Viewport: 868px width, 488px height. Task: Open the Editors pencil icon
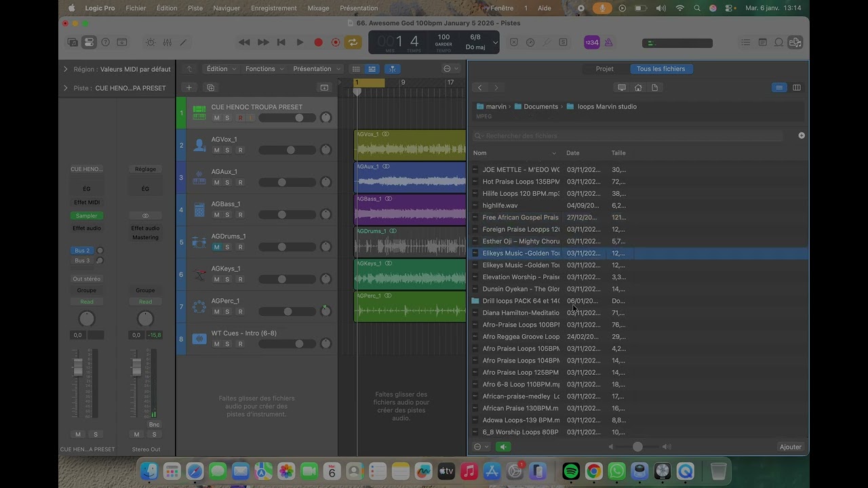point(183,42)
